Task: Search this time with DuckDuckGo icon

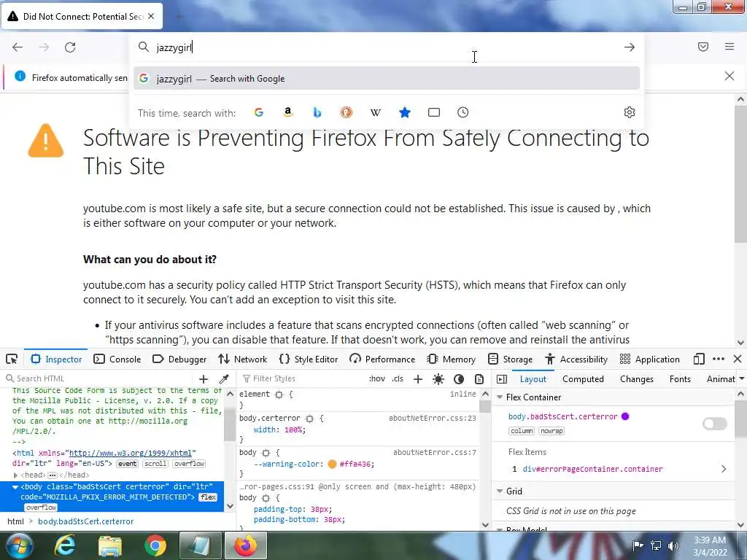Action: [x=347, y=112]
